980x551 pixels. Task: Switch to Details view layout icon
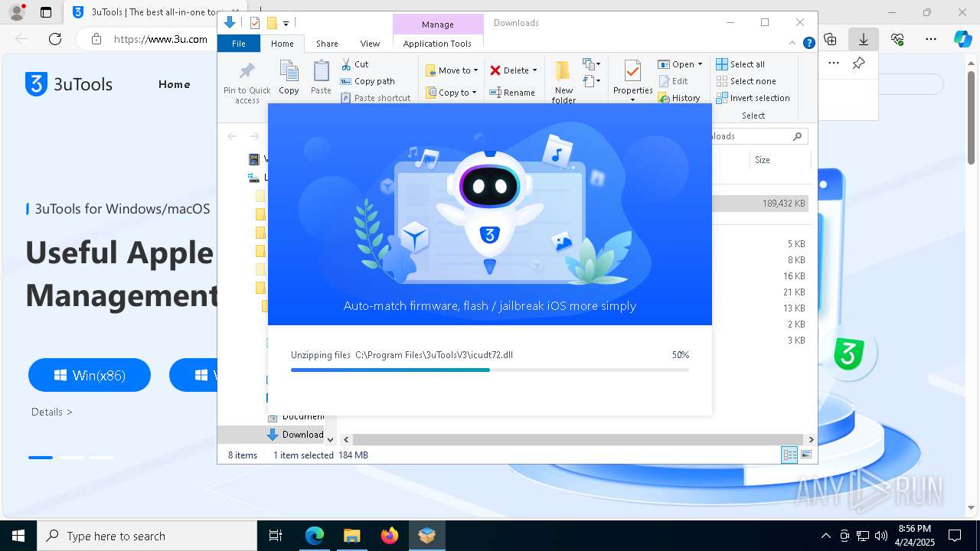[x=789, y=455]
